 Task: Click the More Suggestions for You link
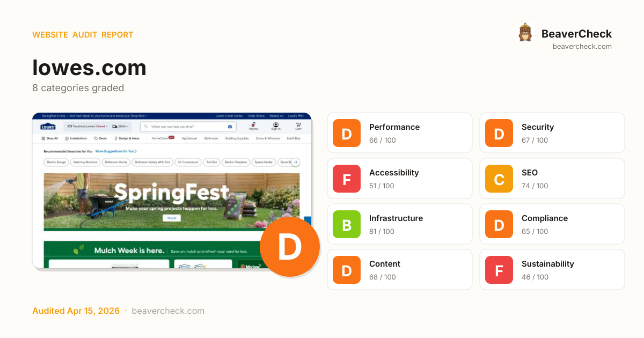(116, 151)
